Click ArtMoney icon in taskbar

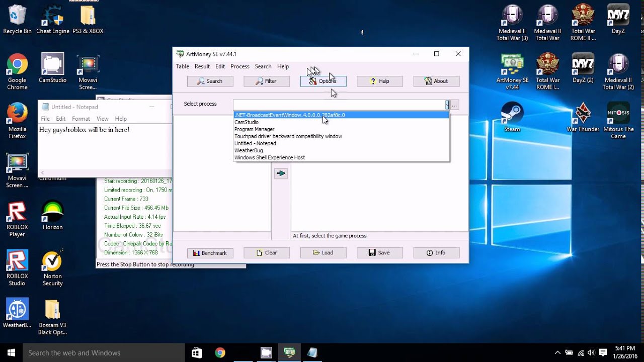click(x=289, y=352)
